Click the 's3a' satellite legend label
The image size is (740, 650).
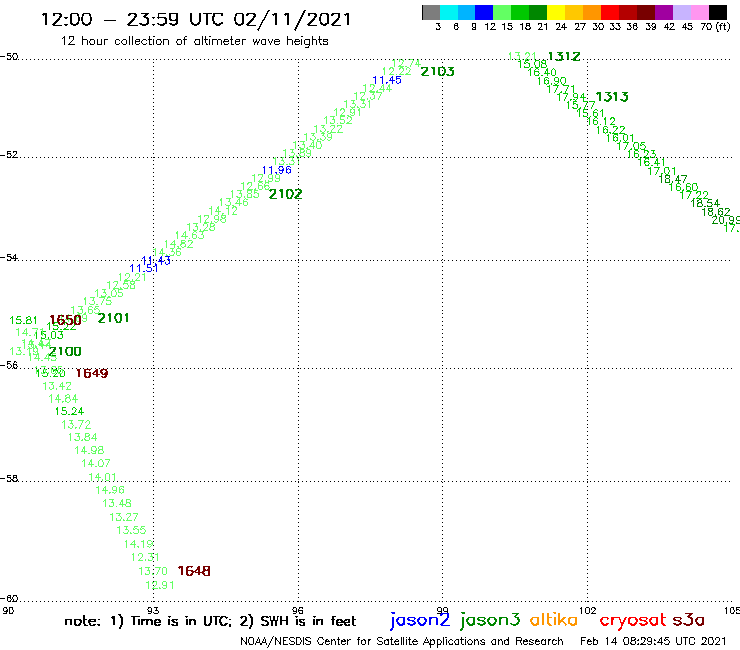point(689,620)
